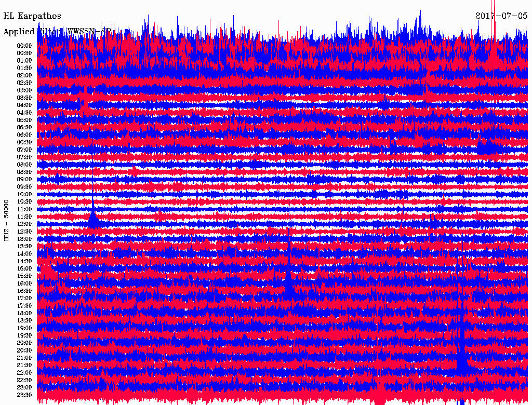Click the 'HL Karpathos' station title
Viewport: 532px width, 405px height.
(32, 16)
